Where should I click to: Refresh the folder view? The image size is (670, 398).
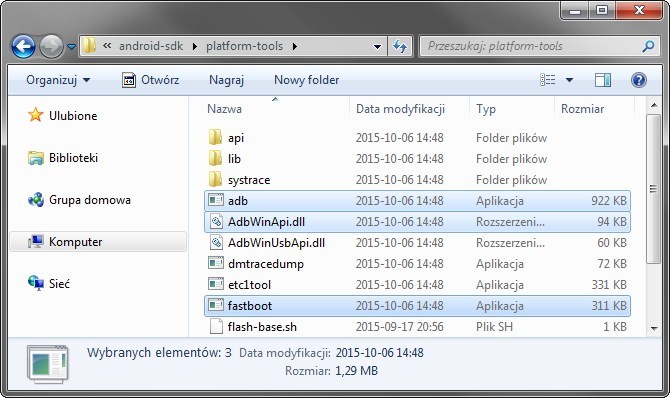[400, 46]
